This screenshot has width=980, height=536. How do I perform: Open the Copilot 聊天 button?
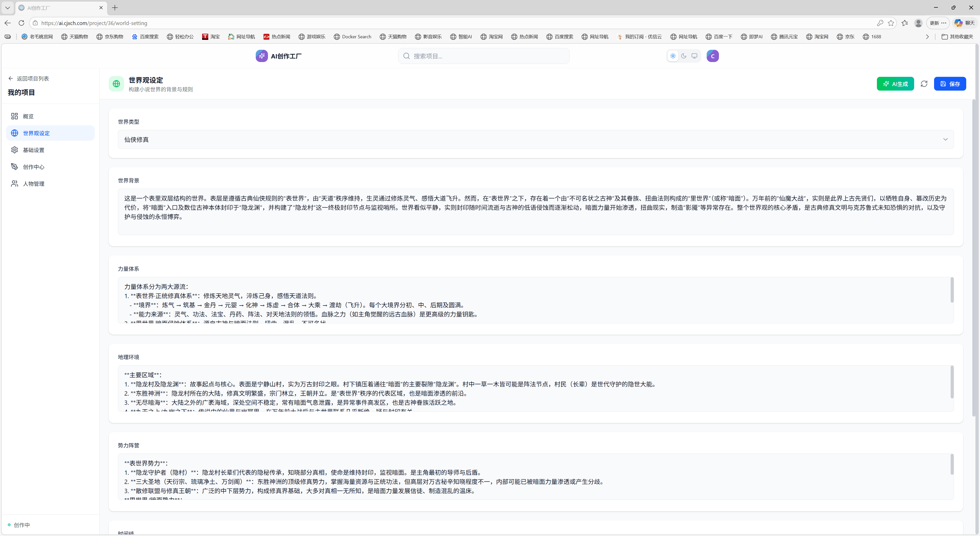pyautogui.click(x=964, y=23)
